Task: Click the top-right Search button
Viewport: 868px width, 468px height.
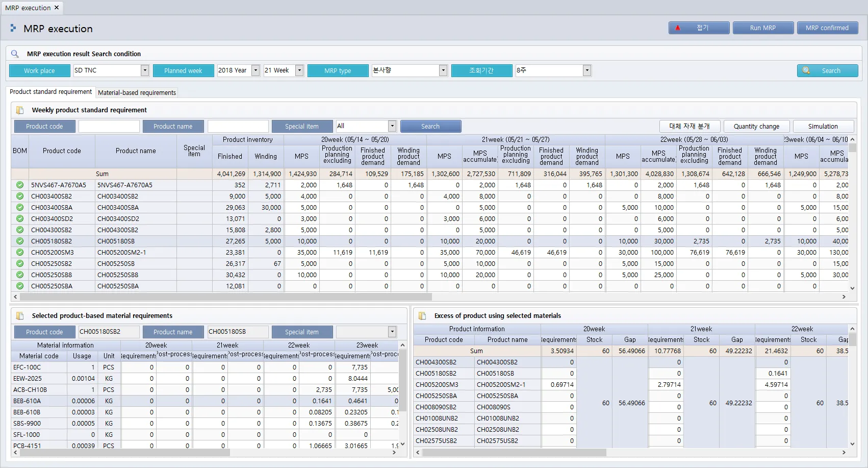Action: 827,70
